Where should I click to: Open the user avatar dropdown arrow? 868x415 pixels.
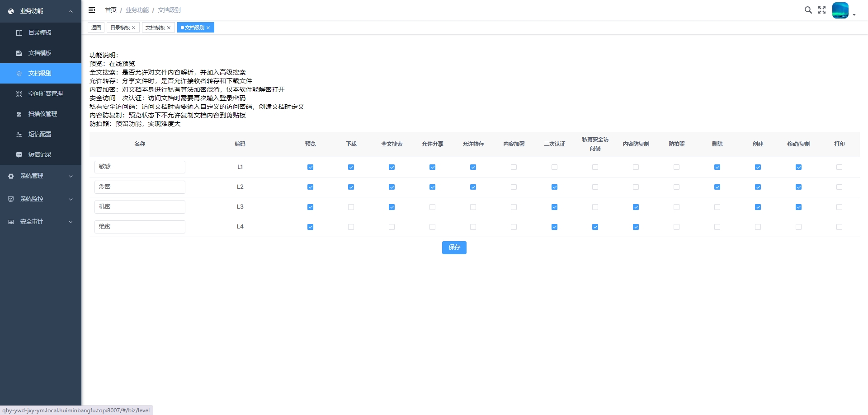854,15
